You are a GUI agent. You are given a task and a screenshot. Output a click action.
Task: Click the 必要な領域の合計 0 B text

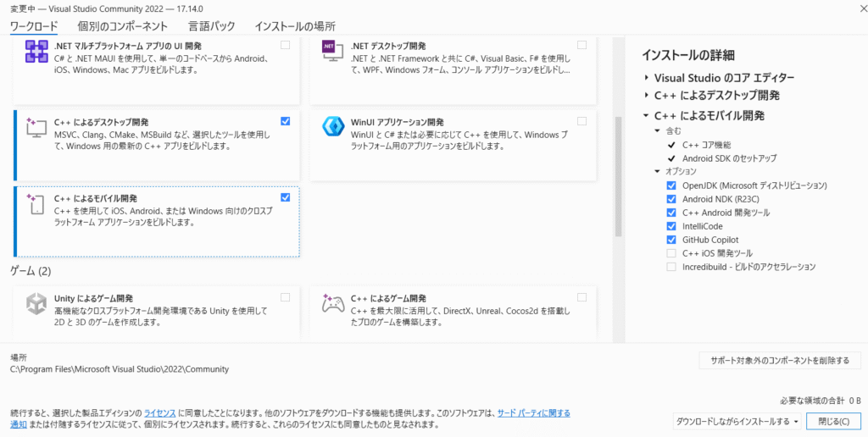pos(821,400)
